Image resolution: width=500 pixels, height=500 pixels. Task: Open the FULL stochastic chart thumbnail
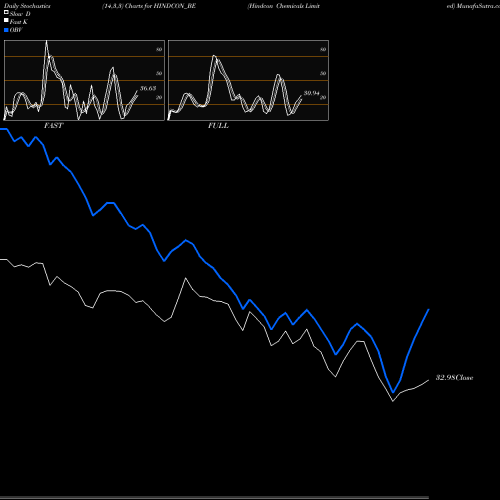pyautogui.click(x=248, y=80)
